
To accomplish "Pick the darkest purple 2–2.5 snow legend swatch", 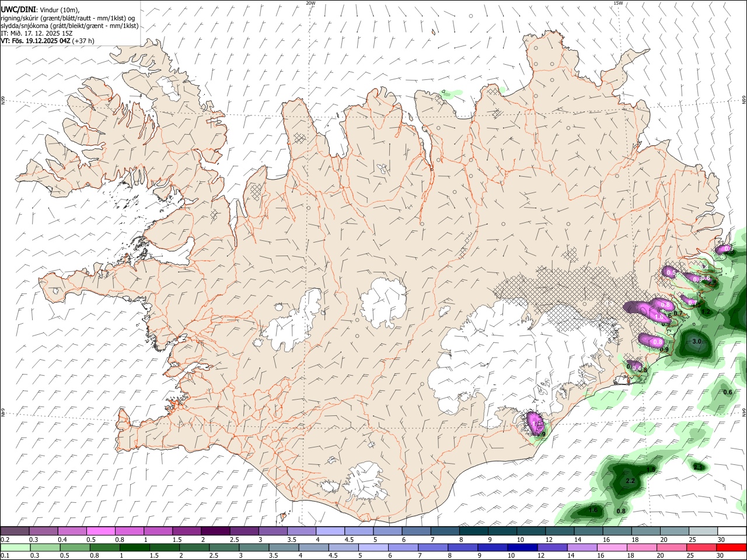I will (x=215, y=531).
